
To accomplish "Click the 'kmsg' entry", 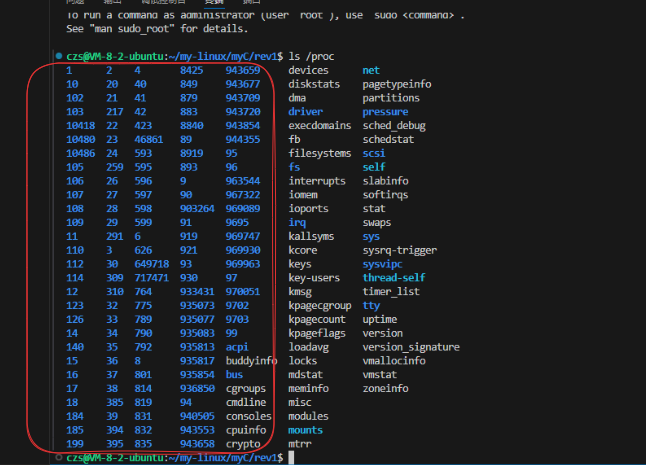I will tap(300, 292).
